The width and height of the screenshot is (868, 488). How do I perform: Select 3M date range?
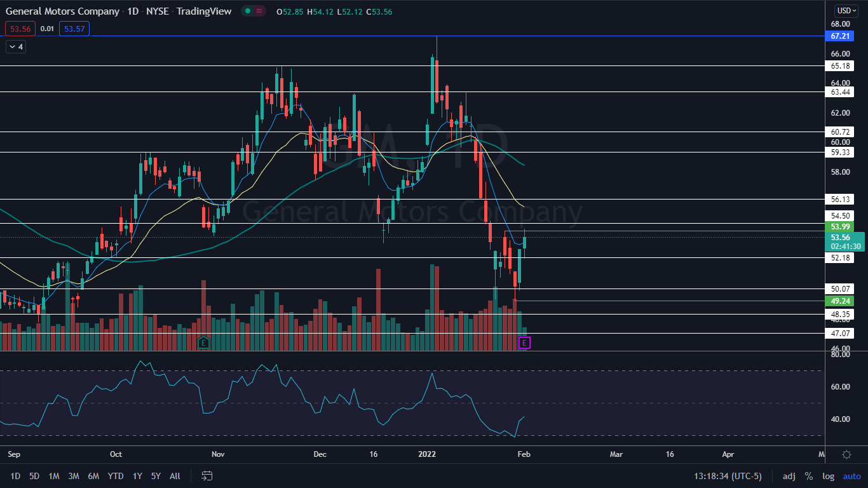coord(74,476)
